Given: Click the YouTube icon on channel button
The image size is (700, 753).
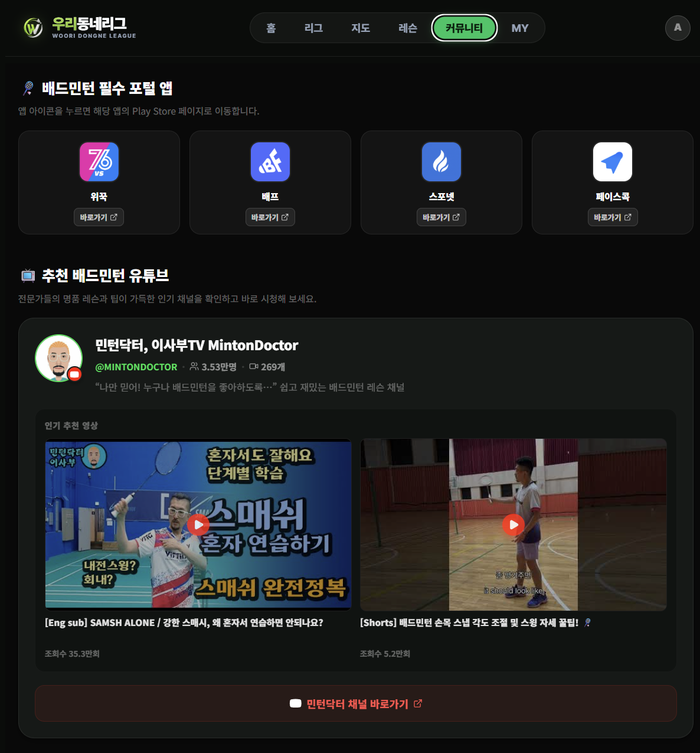Looking at the screenshot, I should pos(296,703).
